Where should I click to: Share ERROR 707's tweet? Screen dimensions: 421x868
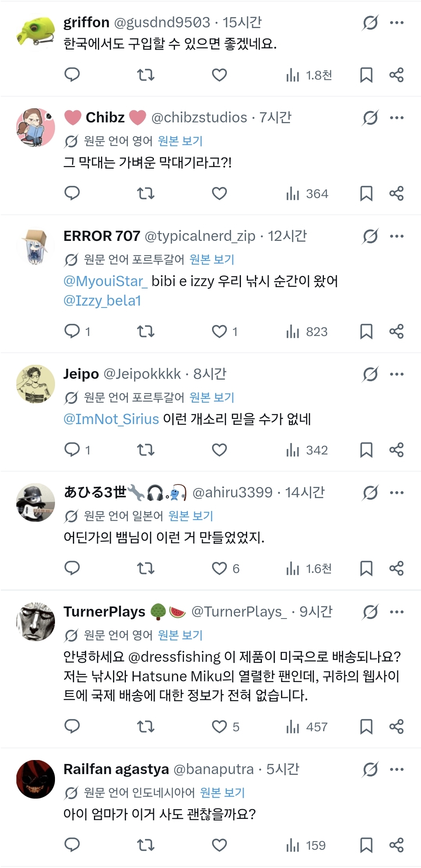point(396,331)
